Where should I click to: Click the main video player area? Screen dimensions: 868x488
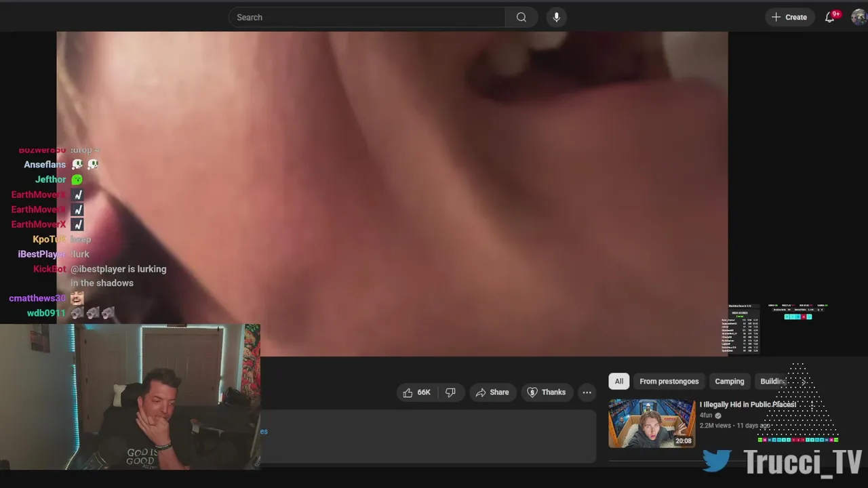coord(392,193)
